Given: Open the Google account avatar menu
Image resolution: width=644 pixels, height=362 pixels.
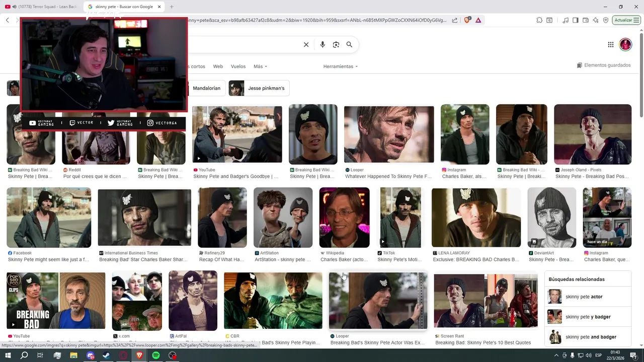Looking at the screenshot, I should pos(625,45).
